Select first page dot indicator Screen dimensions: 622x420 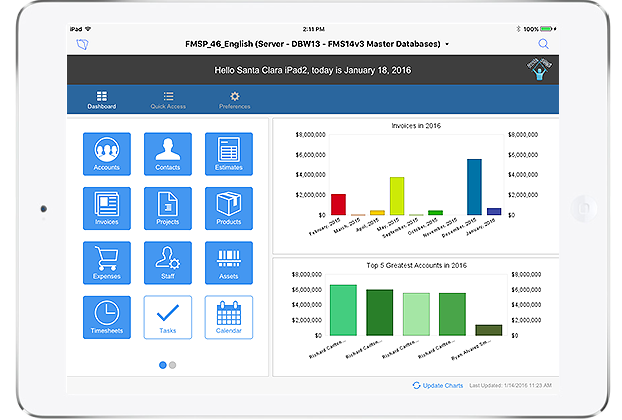[163, 365]
